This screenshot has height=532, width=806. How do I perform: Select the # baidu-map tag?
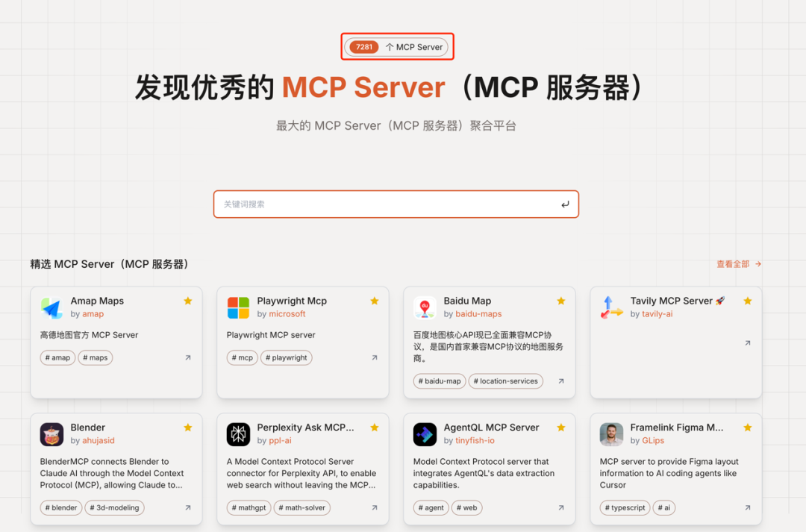tap(440, 381)
